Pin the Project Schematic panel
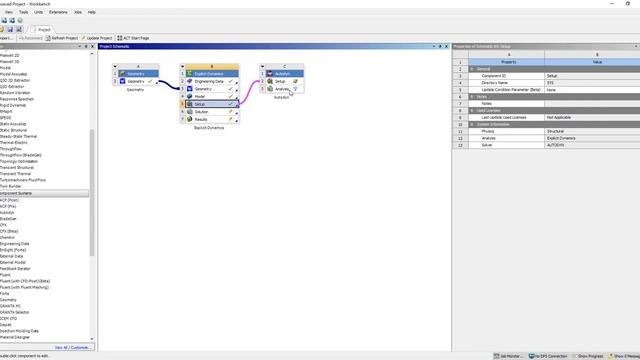This screenshot has width=640, height=360. pos(440,47)
